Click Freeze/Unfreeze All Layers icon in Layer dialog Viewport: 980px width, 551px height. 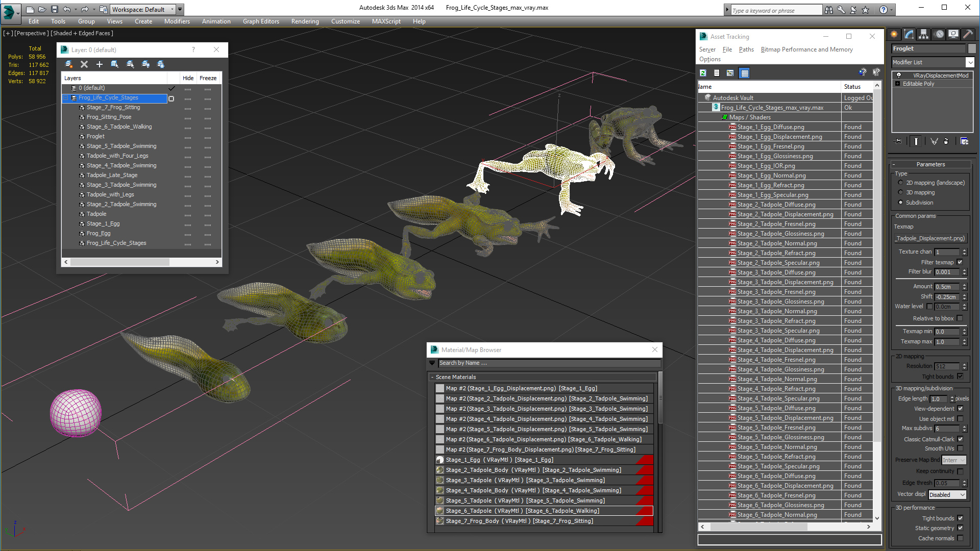pyautogui.click(x=161, y=64)
